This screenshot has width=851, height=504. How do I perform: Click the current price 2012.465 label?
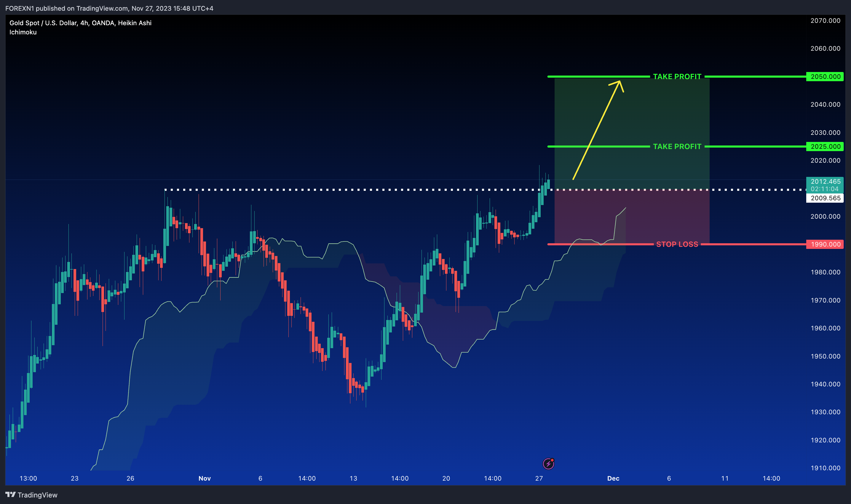[825, 185]
